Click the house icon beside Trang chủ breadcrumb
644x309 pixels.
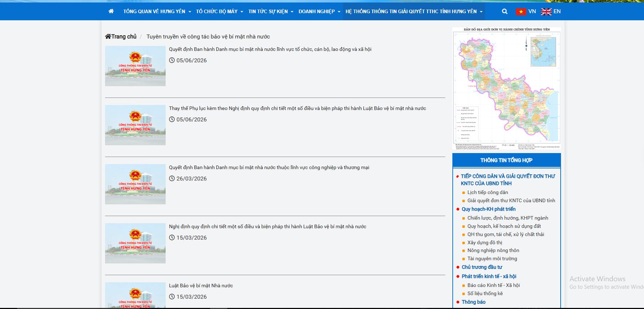(108, 36)
